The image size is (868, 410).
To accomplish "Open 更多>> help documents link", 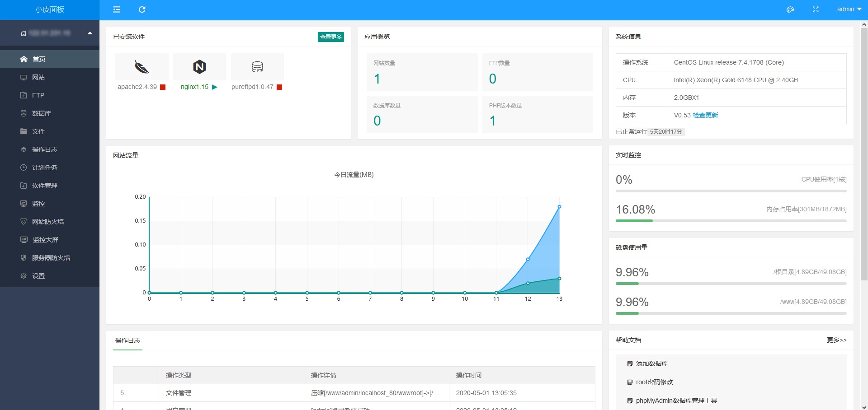I will pyautogui.click(x=836, y=340).
